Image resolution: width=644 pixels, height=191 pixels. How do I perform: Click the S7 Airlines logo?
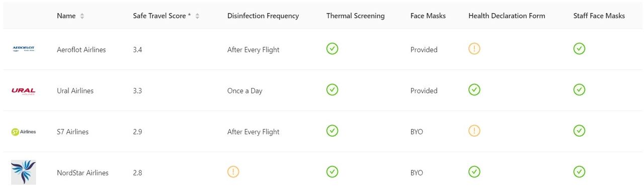[x=24, y=132]
